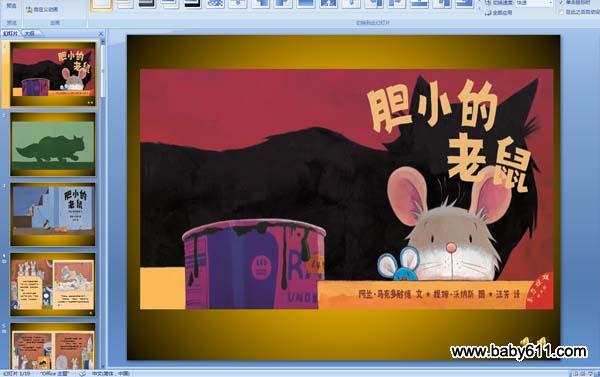
Task: Choose the Fade Through Black transition
Action: [x=147, y=4]
